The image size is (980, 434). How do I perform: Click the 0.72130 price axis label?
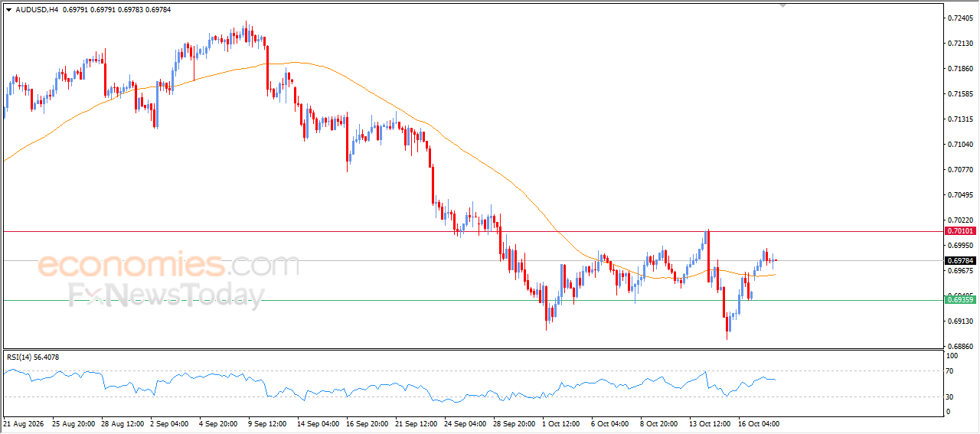(961, 43)
